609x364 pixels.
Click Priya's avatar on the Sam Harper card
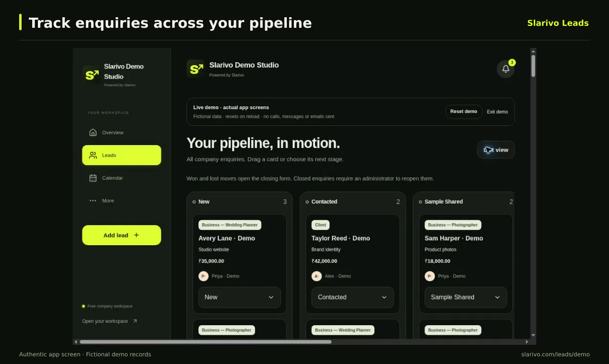click(430, 276)
